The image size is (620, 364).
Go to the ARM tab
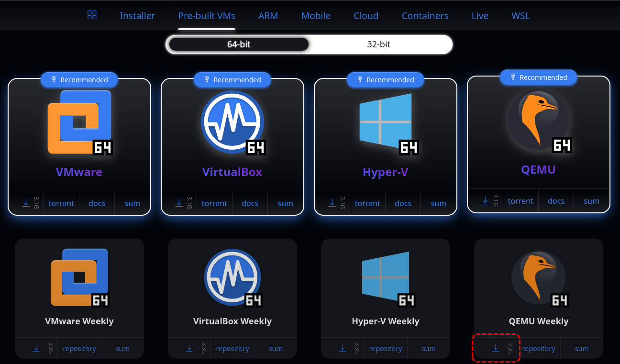pos(268,16)
